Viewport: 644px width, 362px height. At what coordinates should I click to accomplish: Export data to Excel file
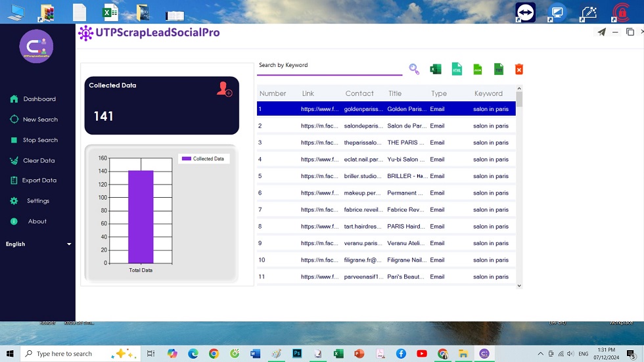pyautogui.click(x=435, y=69)
